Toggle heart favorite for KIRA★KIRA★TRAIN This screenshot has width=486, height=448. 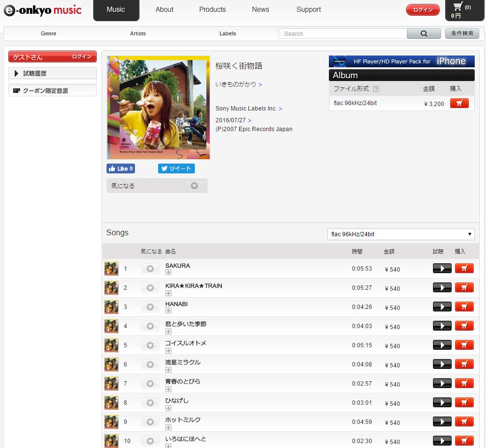pyautogui.click(x=150, y=288)
